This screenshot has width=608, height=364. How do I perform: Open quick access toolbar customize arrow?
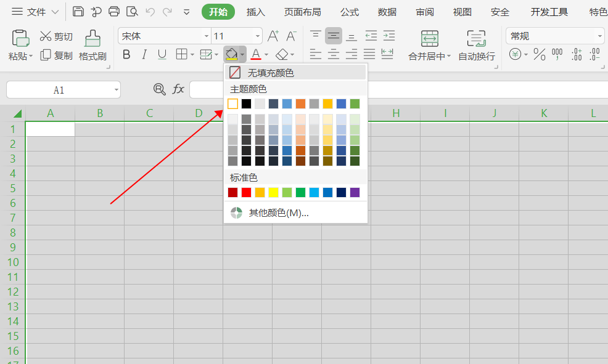(186, 12)
